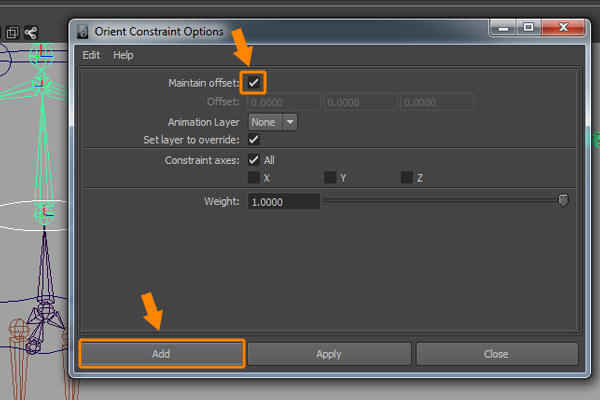The height and width of the screenshot is (400, 600).
Task: Click the Weight value input field
Action: pos(284,201)
